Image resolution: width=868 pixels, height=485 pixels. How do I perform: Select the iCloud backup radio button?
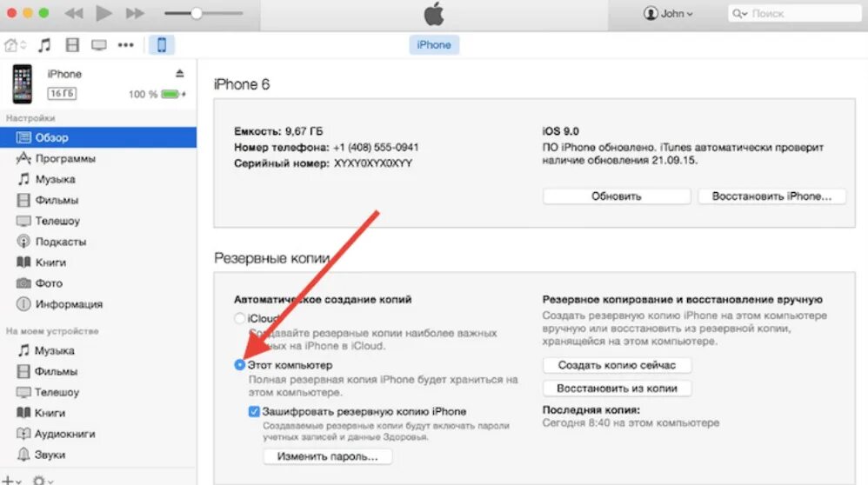(240, 318)
